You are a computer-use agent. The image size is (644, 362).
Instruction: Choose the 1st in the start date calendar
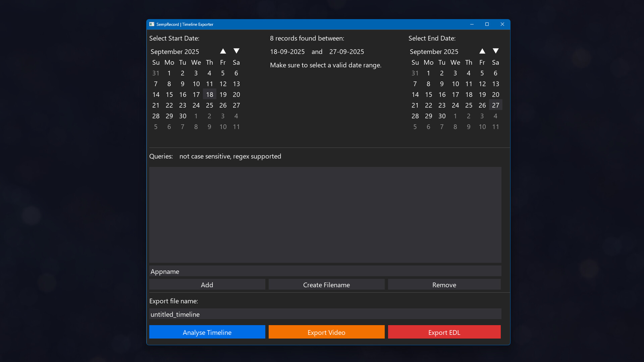(169, 73)
